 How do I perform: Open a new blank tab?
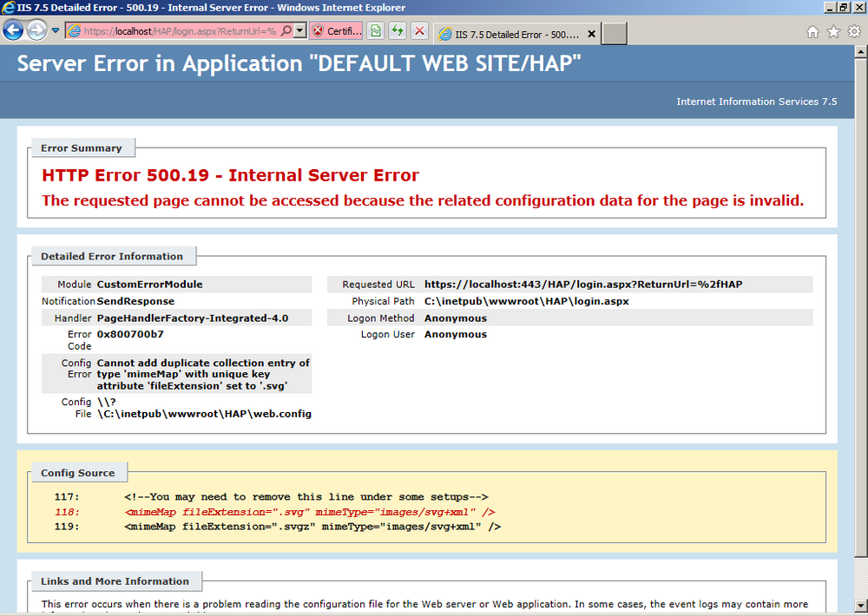click(x=614, y=33)
